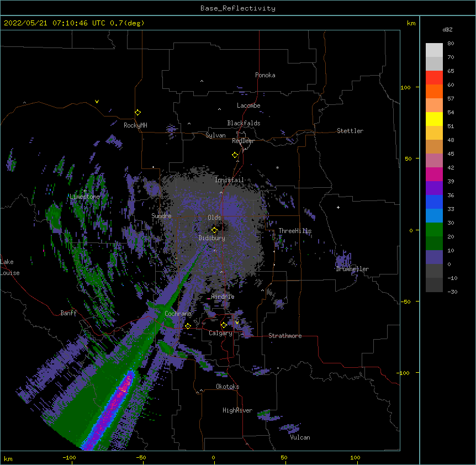Select the violet 36-39 dBZ legend band
Viewport: 476px width, 465px height.
tap(434, 188)
